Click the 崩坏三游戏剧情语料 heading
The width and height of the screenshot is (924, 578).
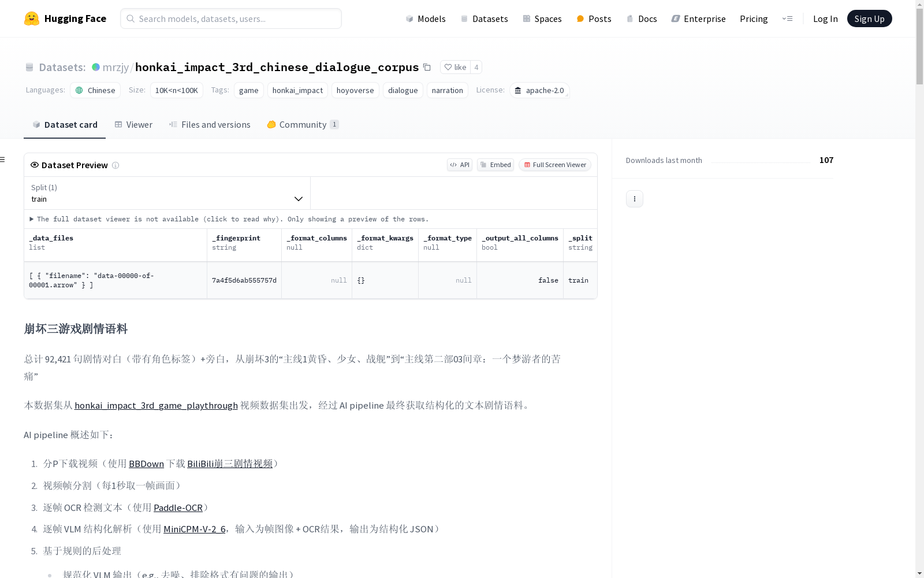[x=76, y=329]
